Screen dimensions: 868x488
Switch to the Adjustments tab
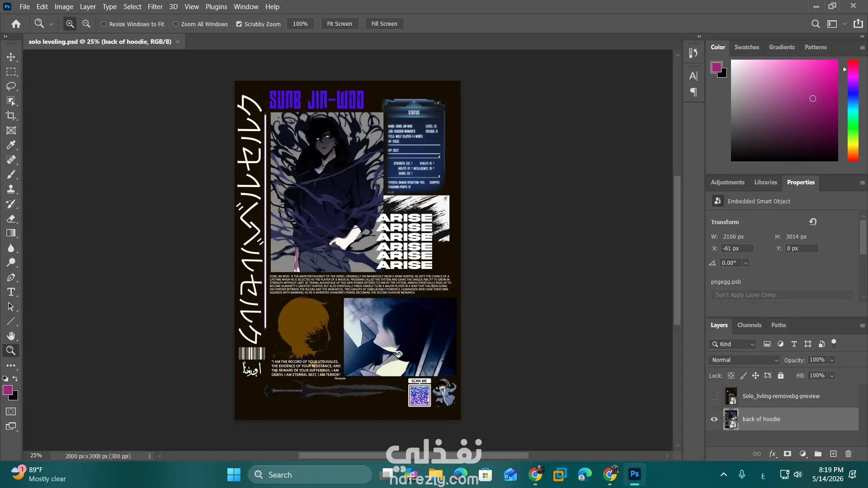pyautogui.click(x=727, y=182)
